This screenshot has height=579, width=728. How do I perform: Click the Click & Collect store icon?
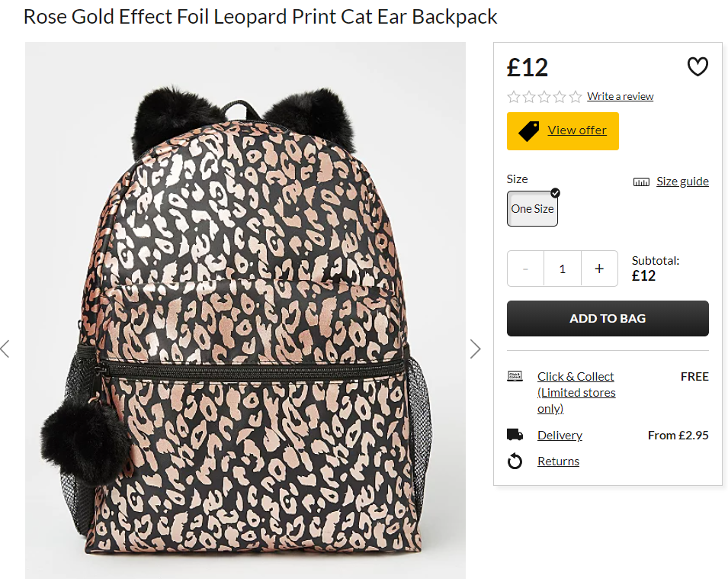(x=515, y=375)
